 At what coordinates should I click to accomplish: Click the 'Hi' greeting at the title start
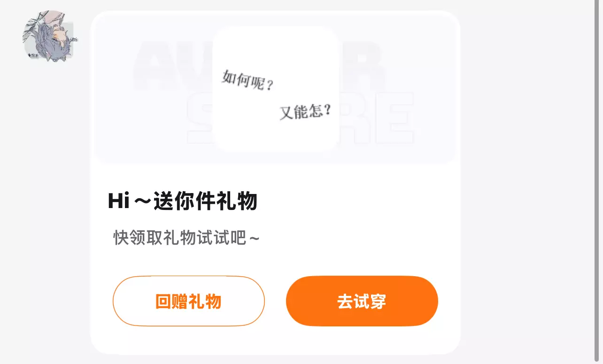pos(118,202)
